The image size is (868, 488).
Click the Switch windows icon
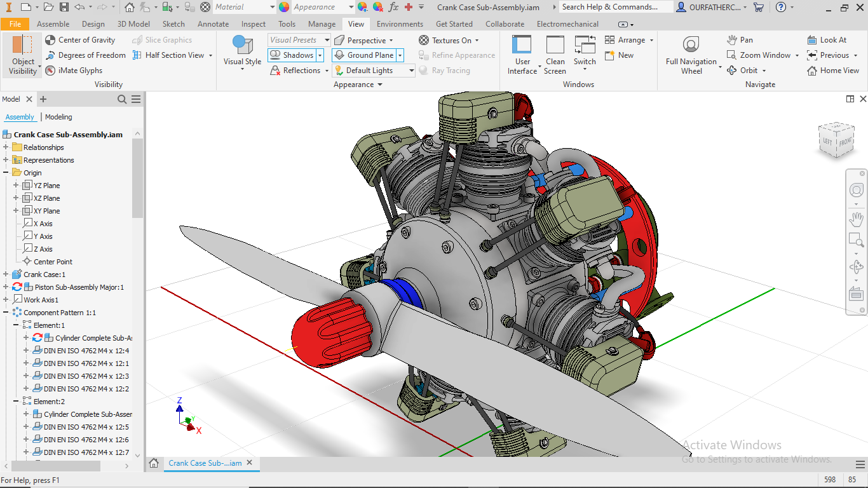pyautogui.click(x=585, y=46)
